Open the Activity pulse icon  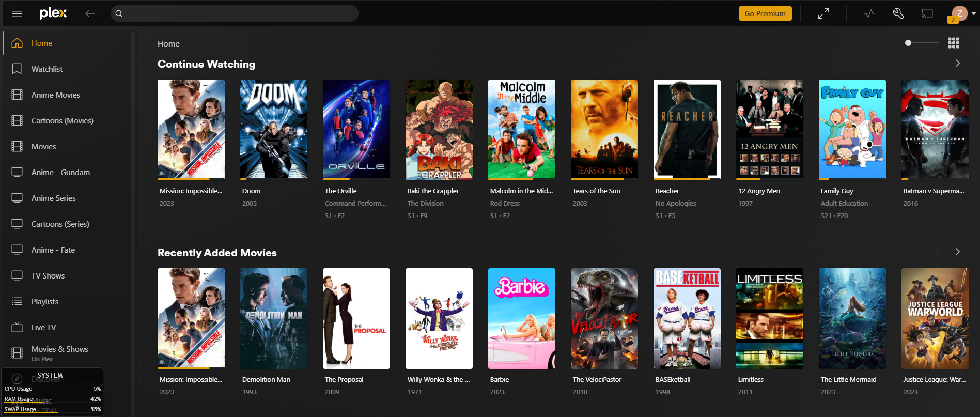869,13
